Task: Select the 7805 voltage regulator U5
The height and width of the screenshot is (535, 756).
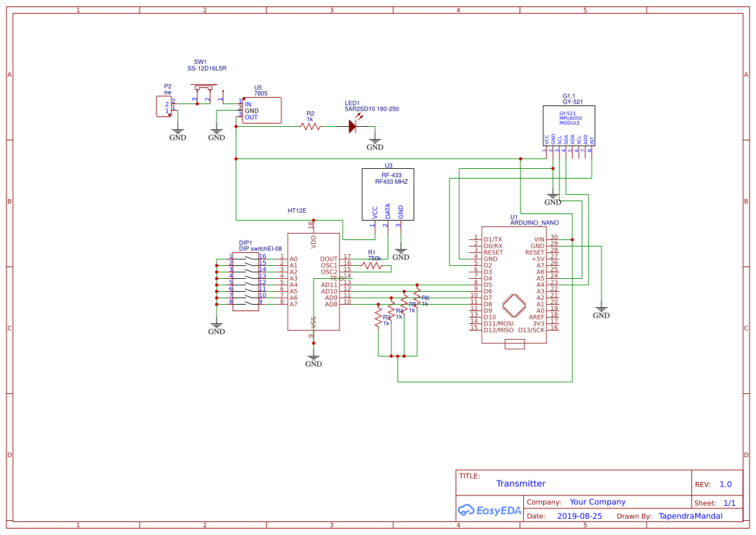Action: 261,111
